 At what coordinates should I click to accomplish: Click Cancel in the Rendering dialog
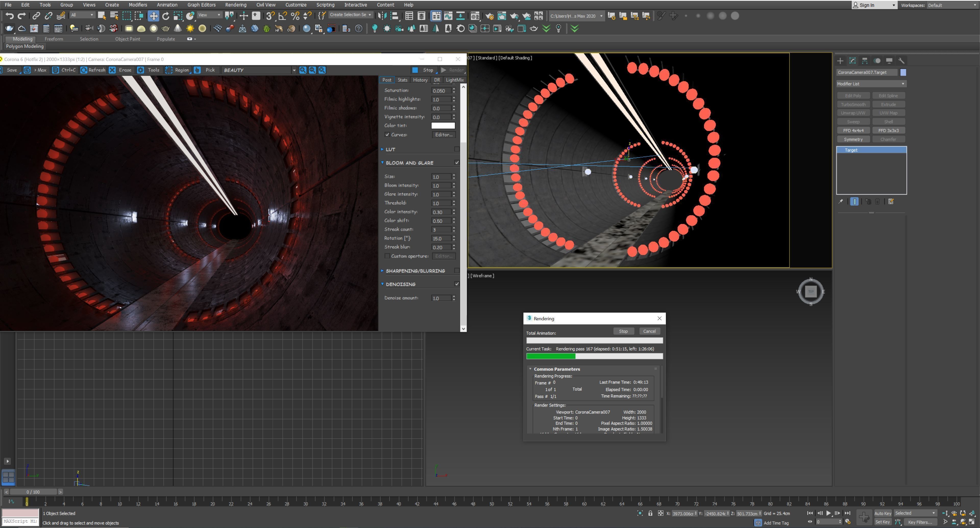click(649, 331)
